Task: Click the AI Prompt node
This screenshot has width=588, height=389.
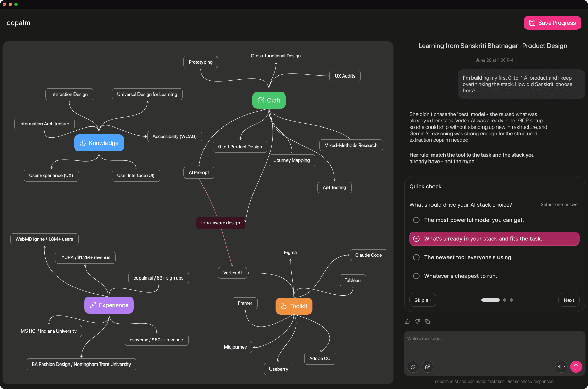Action: click(199, 172)
